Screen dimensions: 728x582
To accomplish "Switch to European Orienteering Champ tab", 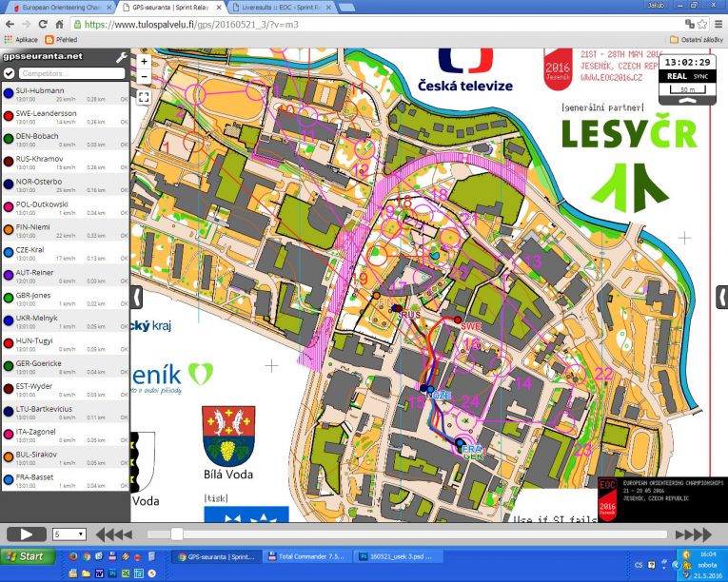I will [x=61, y=8].
